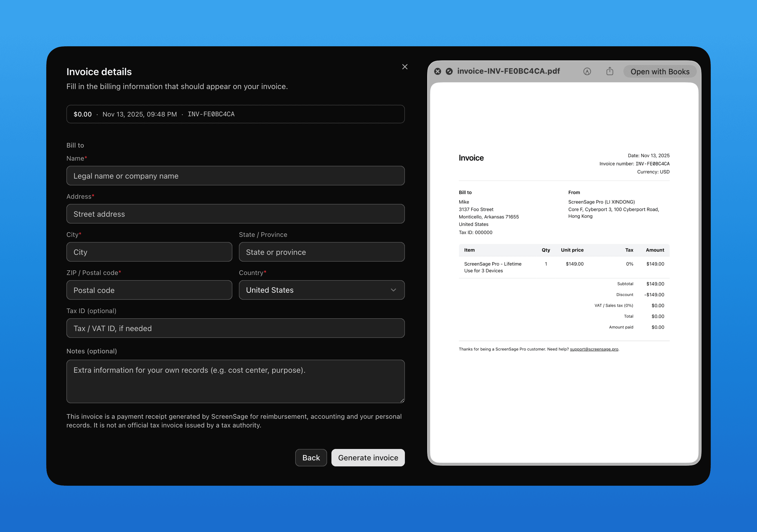Focus the Postal code field

click(149, 290)
